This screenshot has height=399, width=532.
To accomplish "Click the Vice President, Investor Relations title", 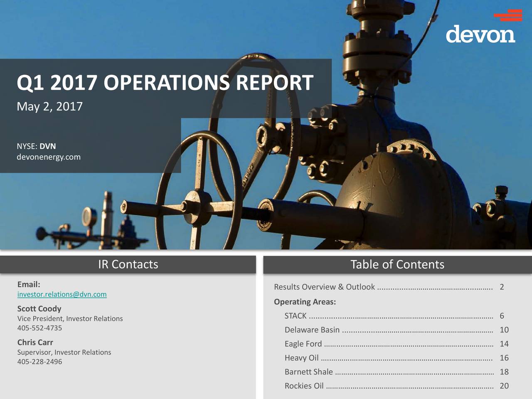I will (x=70, y=319).
